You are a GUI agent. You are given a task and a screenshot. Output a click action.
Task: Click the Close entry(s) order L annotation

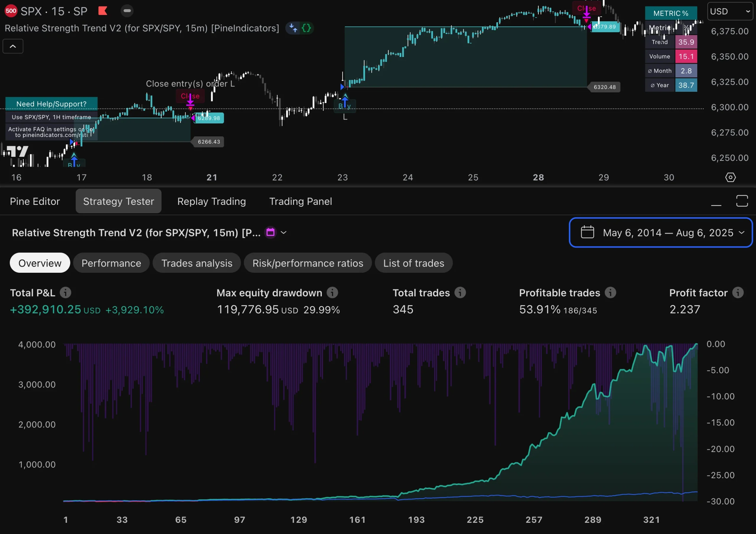(190, 84)
